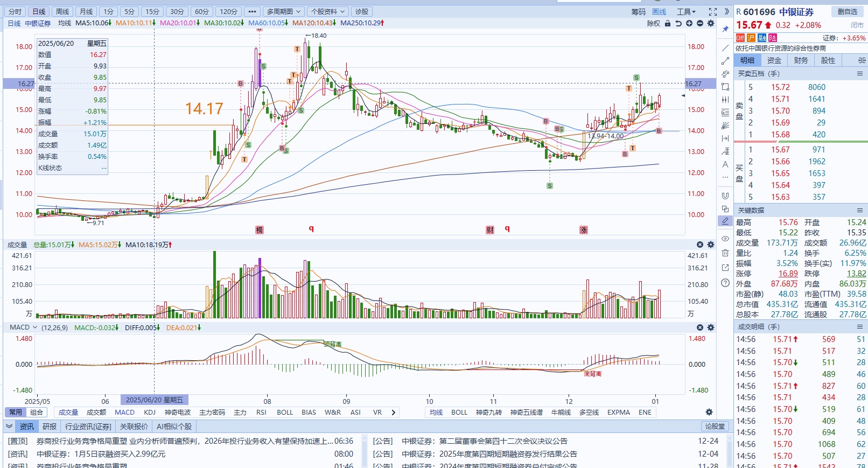This screenshot has height=468, width=868.
Task: Select the line segment drawing tool
Action: point(725,61)
